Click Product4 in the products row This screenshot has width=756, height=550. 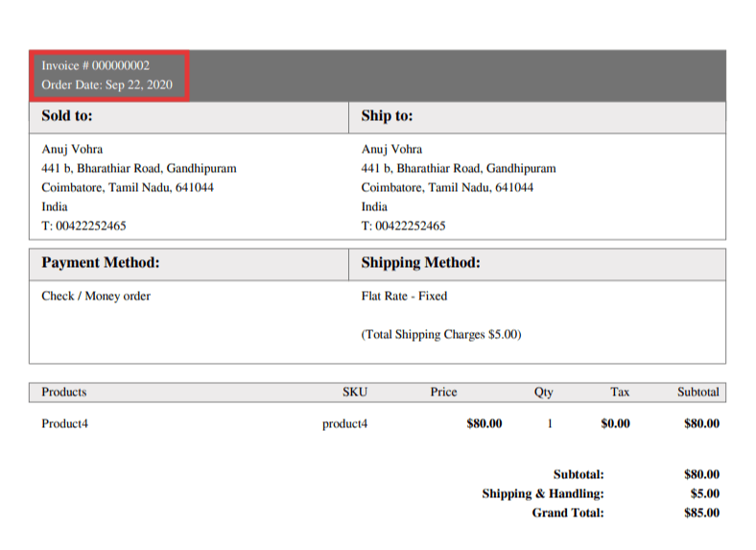point(64,423)
